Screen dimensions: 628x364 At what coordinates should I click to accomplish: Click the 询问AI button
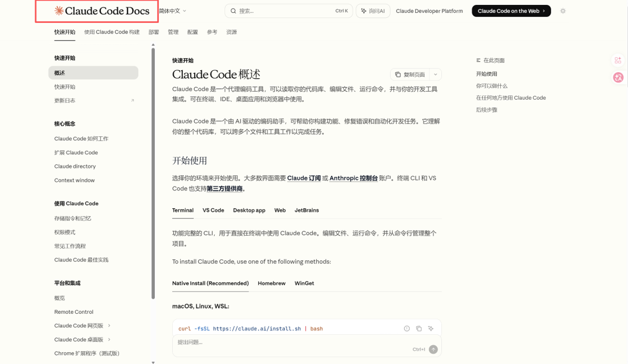coord(373,11)
